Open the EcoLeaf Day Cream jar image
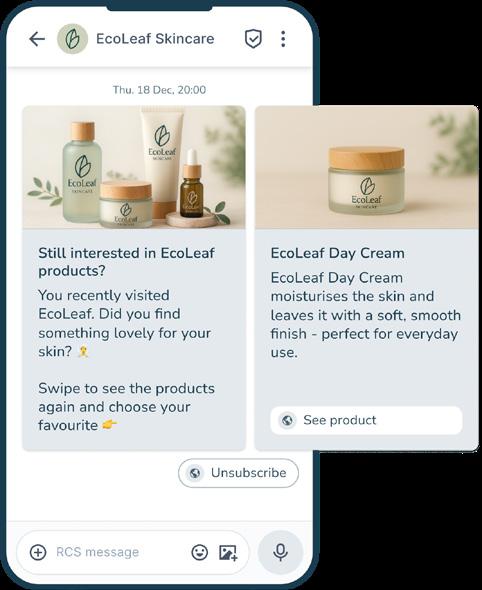The width and height of the screenshot is (482, 590). tap(366, 167)
